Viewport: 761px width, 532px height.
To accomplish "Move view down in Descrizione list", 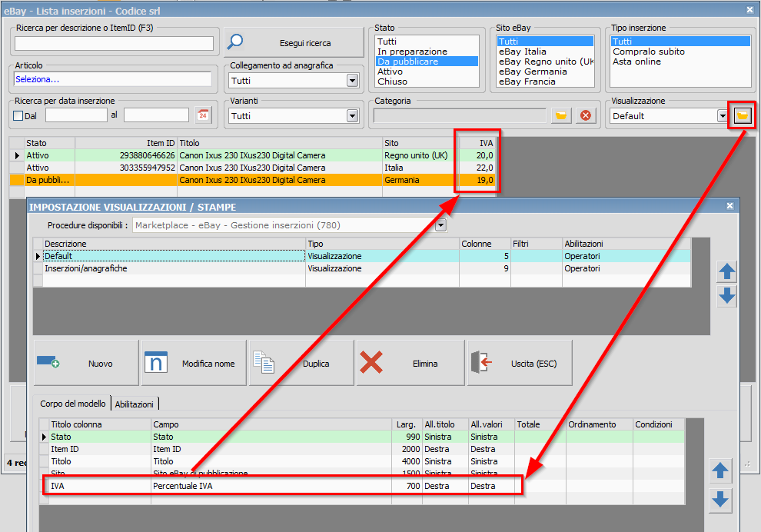I will (x=726, y=296).
